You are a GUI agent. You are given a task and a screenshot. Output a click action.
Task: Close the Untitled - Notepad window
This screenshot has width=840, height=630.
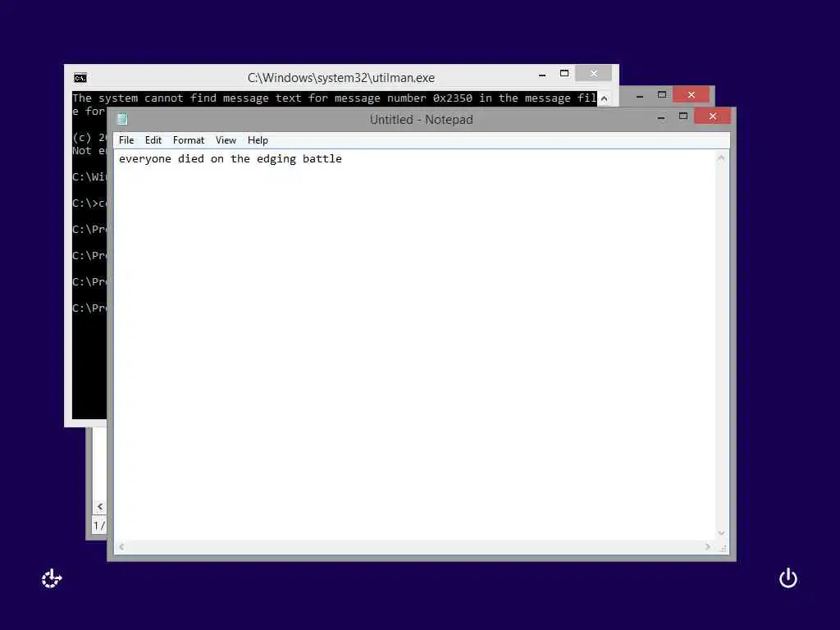713,116
